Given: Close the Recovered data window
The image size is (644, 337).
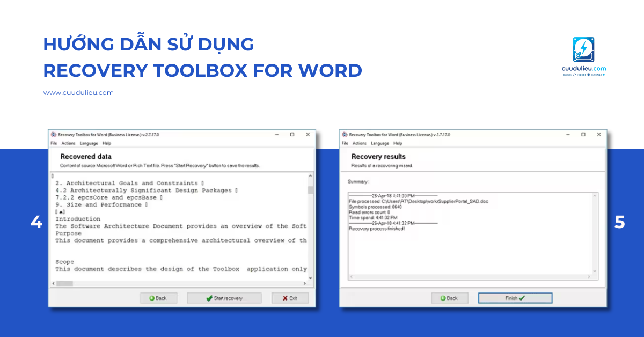Looking at the screenshot, I should click(308, 134).
